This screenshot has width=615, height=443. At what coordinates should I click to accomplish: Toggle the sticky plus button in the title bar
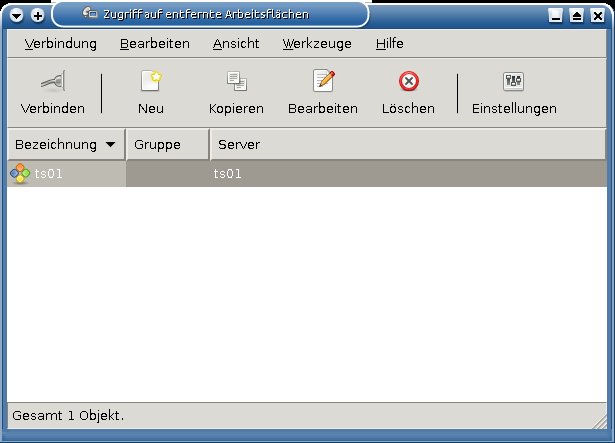38,16
